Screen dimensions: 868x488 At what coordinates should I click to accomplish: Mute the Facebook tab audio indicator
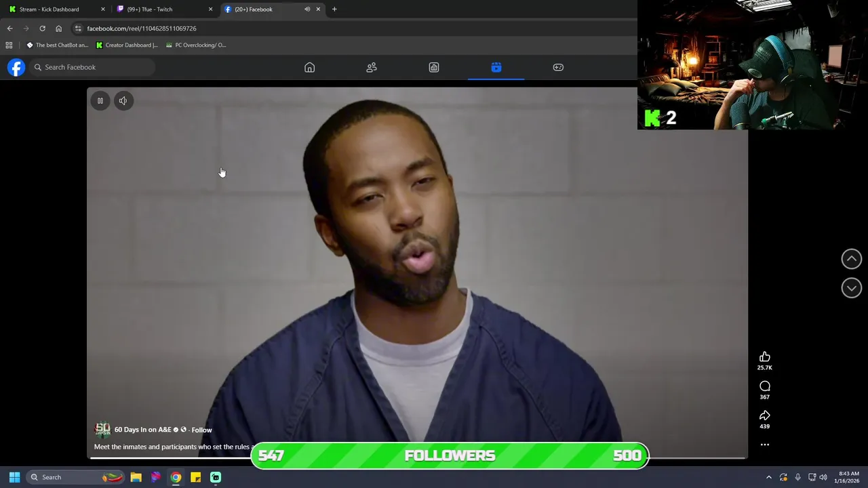click(x=307, y=9)
